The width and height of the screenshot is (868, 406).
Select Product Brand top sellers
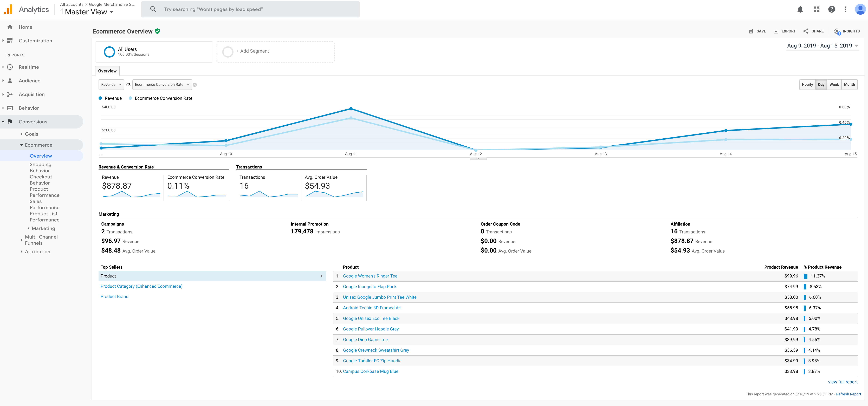[x=115, y=297]
